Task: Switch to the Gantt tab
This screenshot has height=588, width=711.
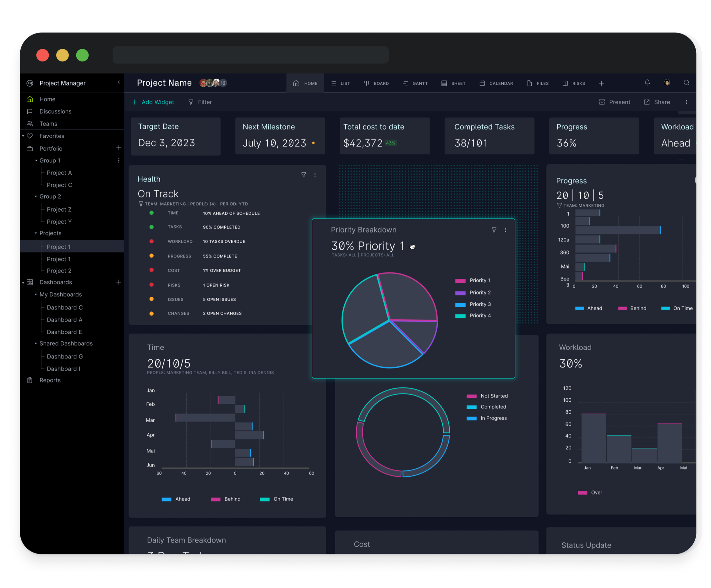Action: click(x=415, y=83)
